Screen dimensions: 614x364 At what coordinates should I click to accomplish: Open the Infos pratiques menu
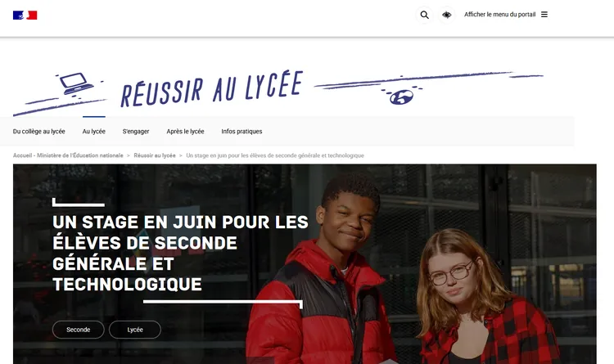click(242, 132)
